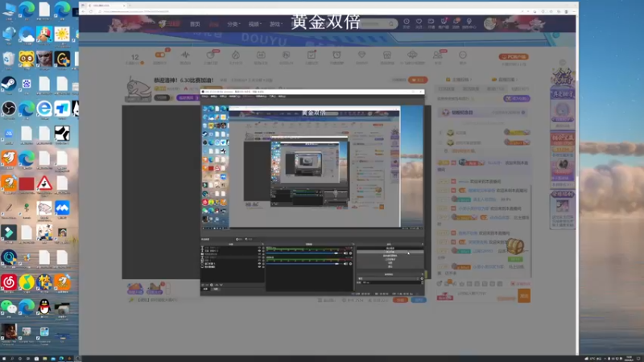Click the taskbar search icon
This screenshot has height=362, width=644.
[x=12, y=358]
